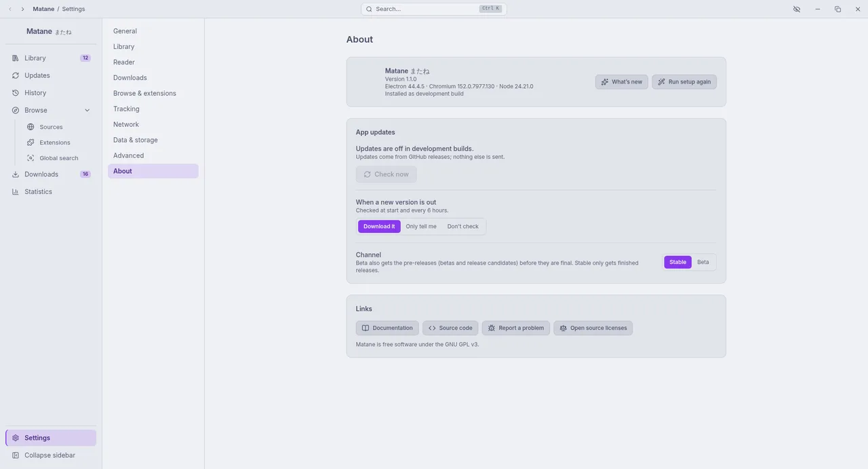The width and height of the screenshot is (868, 469).
Task: Click the Updates refresh icon in sidebar
Action: click(x=16, y=75)
